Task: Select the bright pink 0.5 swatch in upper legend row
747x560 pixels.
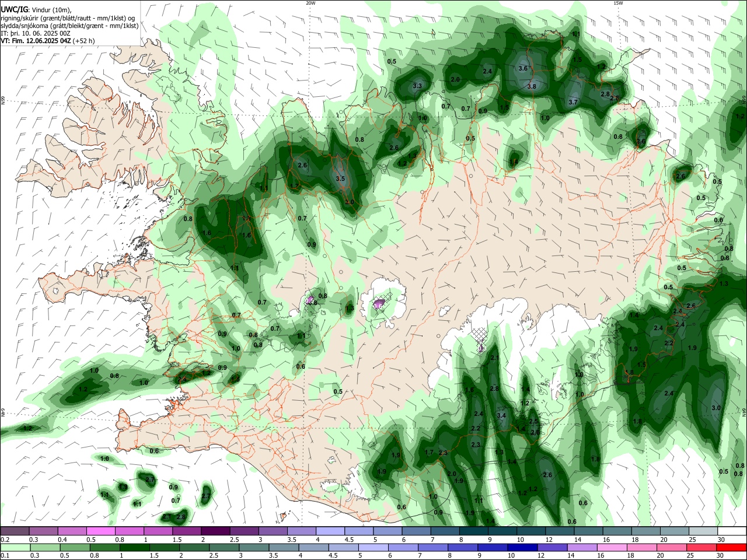Action: 100,531
